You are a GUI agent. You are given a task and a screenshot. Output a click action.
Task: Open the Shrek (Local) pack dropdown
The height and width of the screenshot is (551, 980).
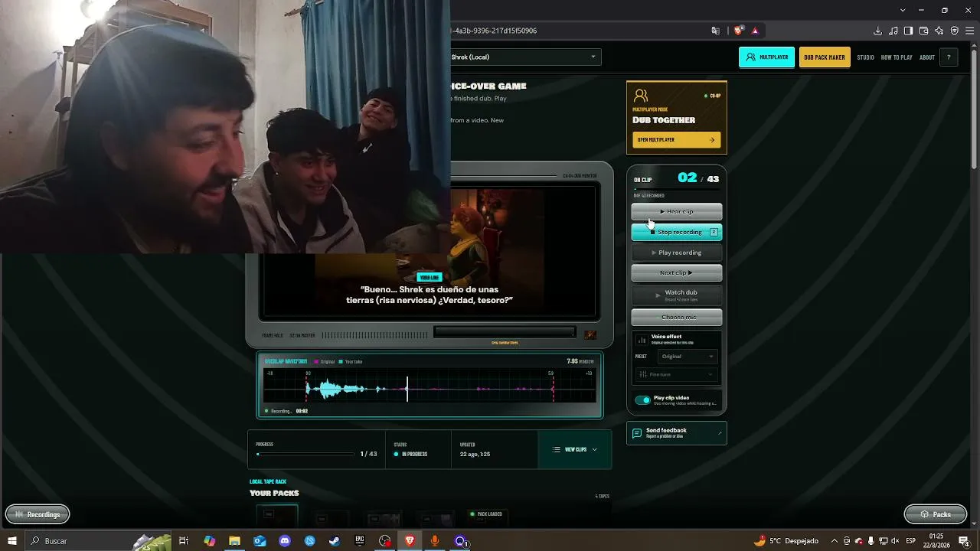[x=524, y=57]
